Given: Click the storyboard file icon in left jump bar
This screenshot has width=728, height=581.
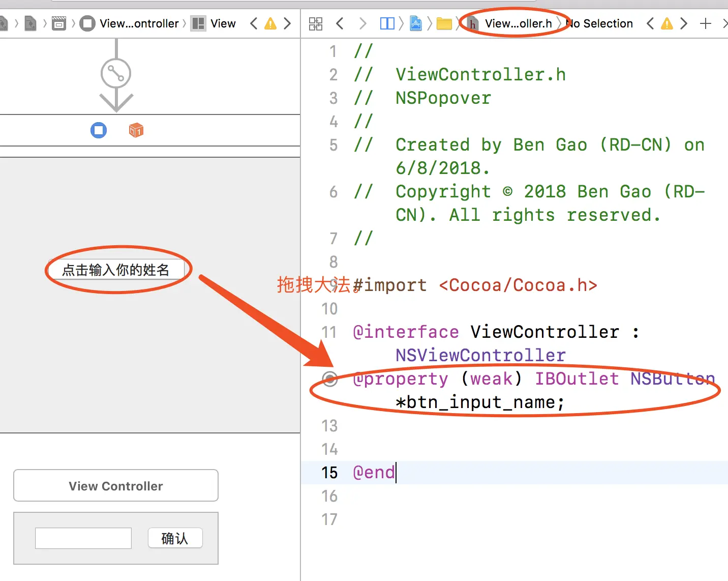Looking at the screenshot, I should point(31,23).
